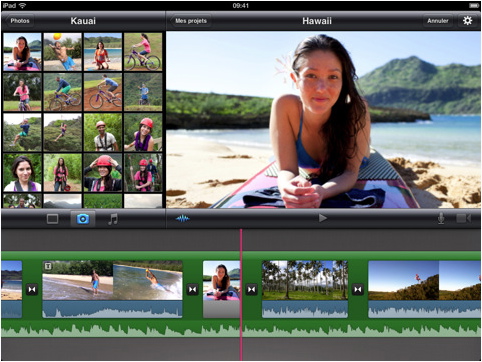Toggle the audio waveform display
Viewport: 482px width, 362px height.
point(183,219)
